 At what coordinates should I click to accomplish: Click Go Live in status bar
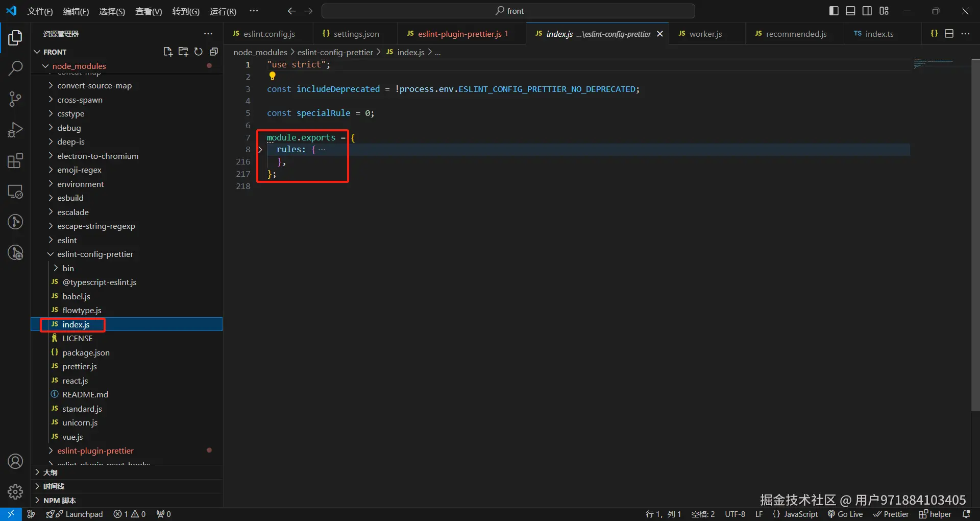(x=845, y=514)
